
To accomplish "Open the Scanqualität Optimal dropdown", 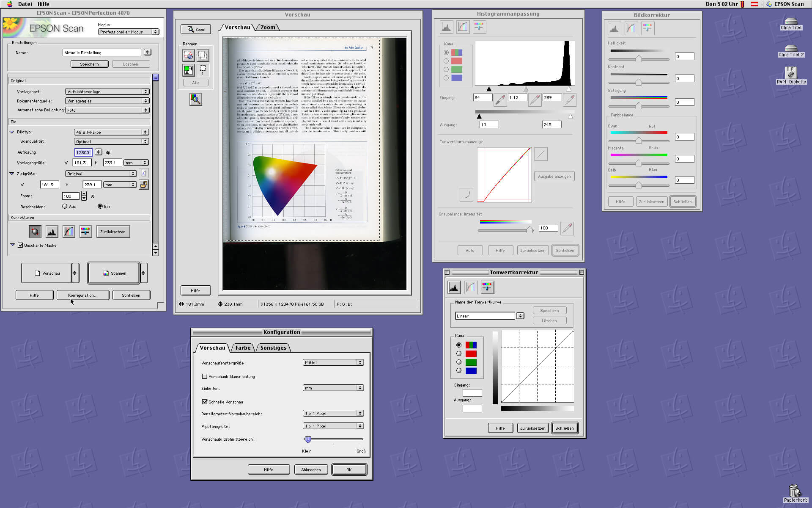I will [x=112, y=141].
